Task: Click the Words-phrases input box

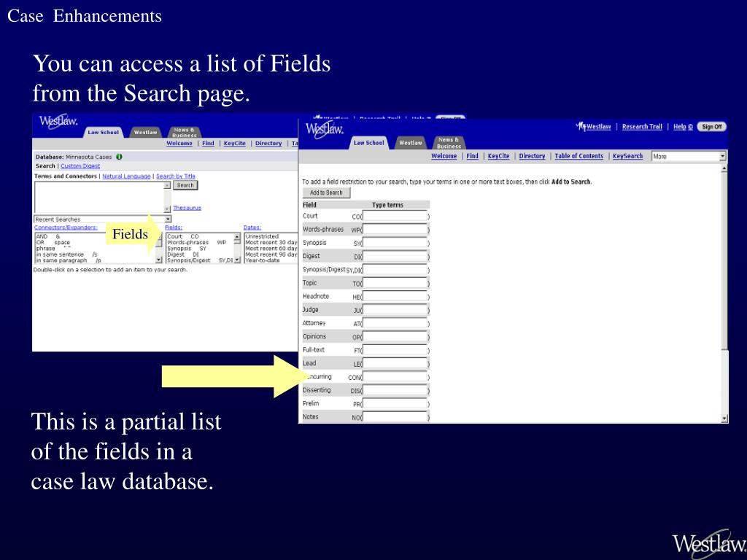Action: click(x=395, y=230)
